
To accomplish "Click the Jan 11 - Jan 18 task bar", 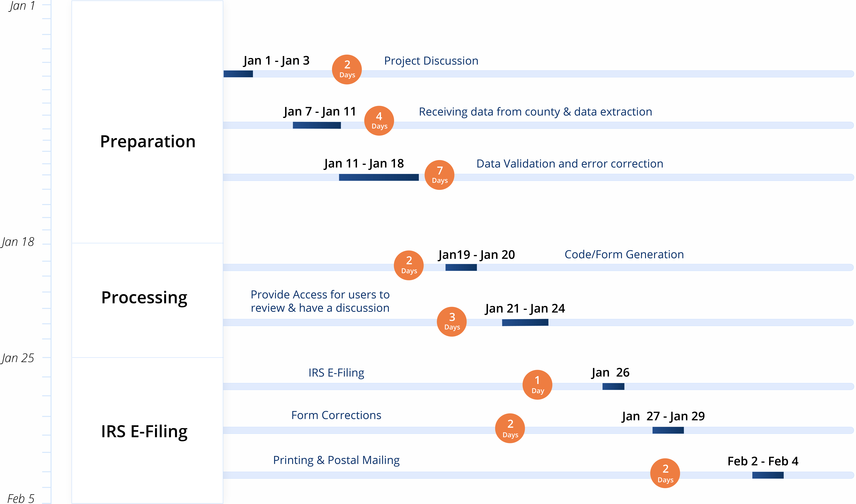I will point(372,177).
